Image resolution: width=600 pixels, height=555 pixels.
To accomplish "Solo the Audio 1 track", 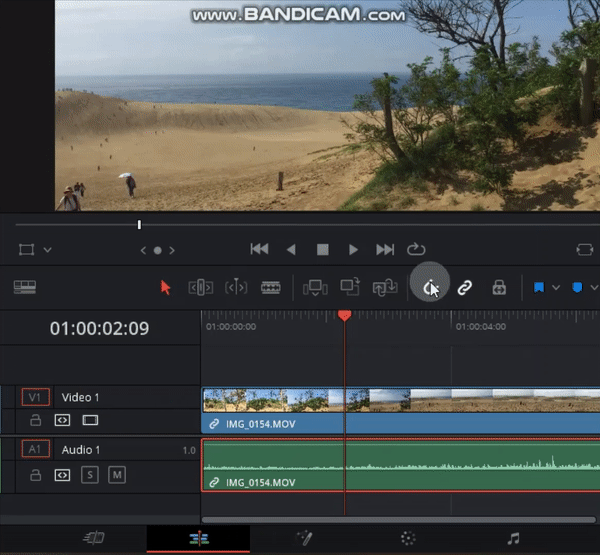I will [90, 475].
